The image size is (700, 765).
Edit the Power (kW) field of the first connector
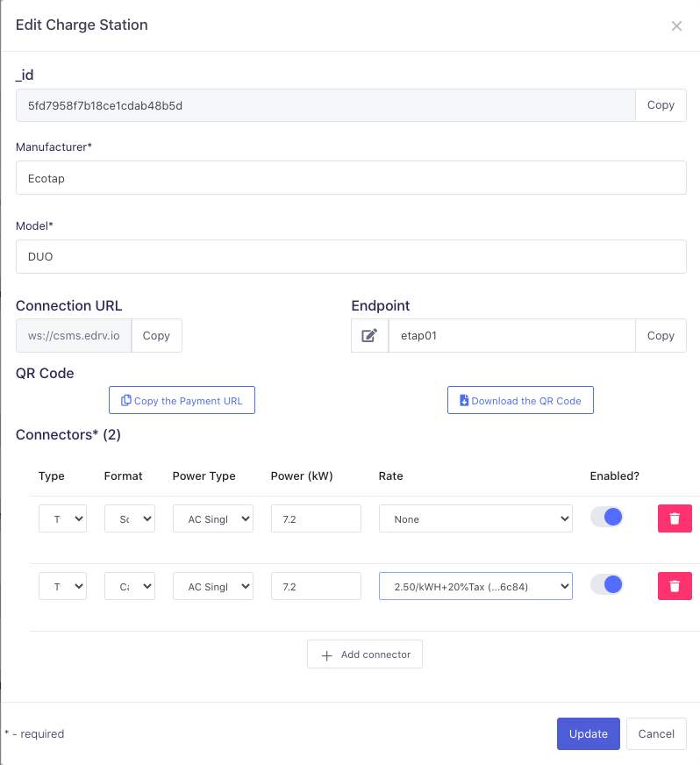316,518
